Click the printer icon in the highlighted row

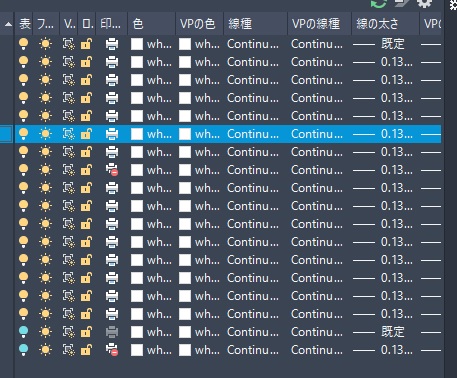112,134
